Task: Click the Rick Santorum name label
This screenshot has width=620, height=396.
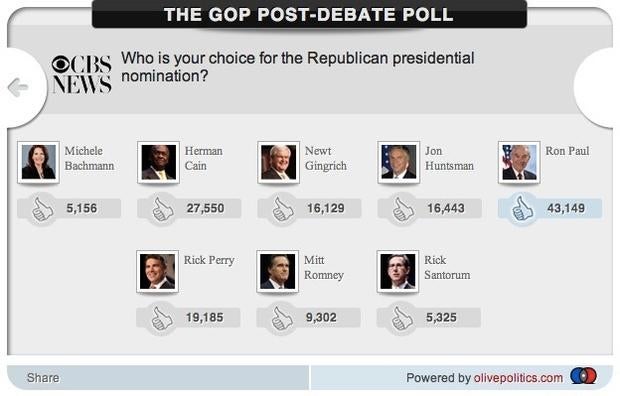Action: click(x=447, y=267)
